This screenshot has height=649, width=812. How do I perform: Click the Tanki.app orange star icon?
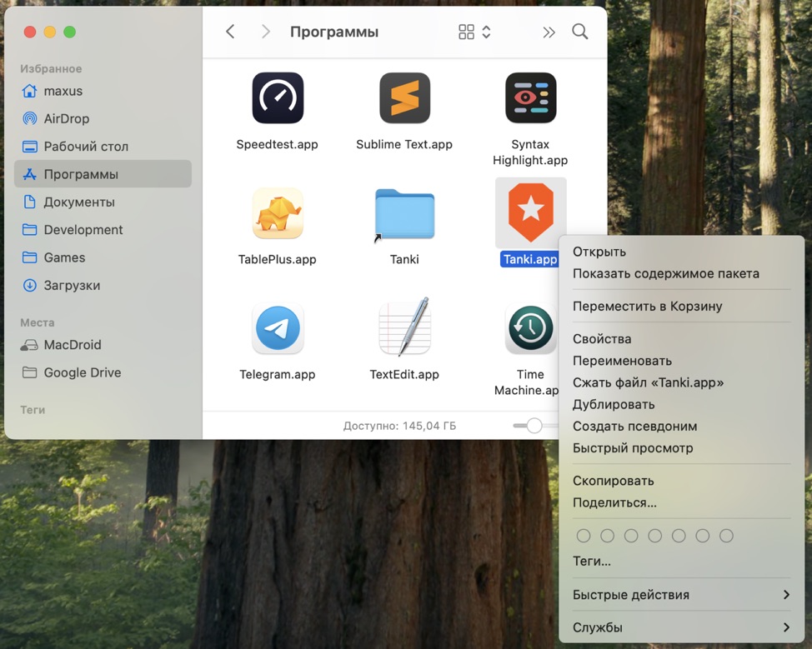531,212
